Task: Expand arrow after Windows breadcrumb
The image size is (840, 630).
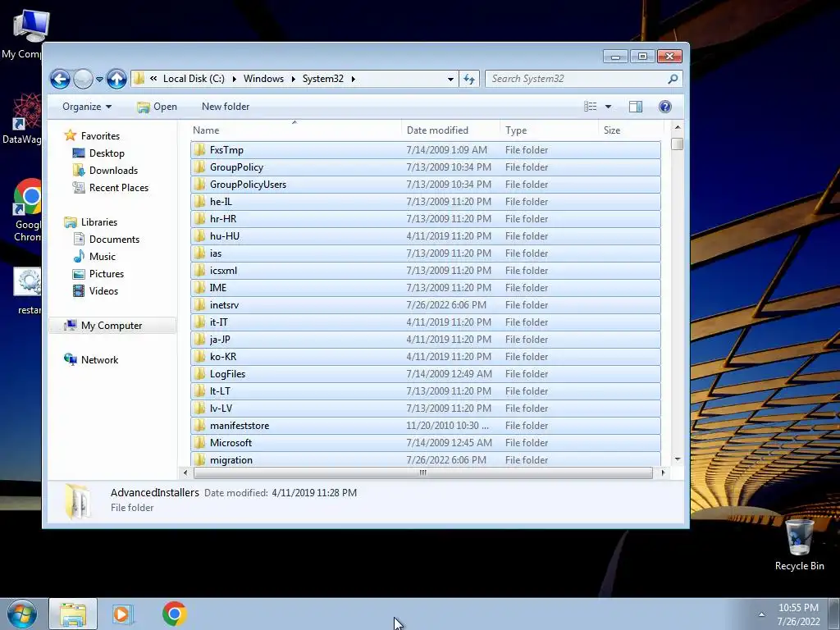Action: [x=293, y=79]
